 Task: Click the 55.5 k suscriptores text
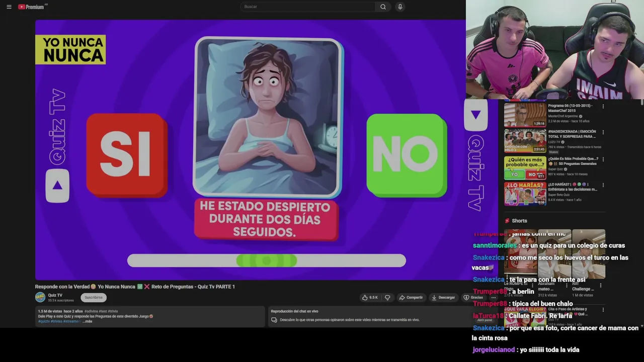(61, 300)
